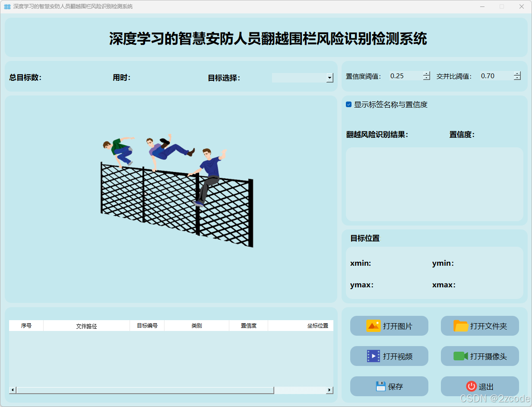Click the 保存 floppy disk icon
Screen dimensions: 532x407
pyautogui.click(x=380, y=386)
